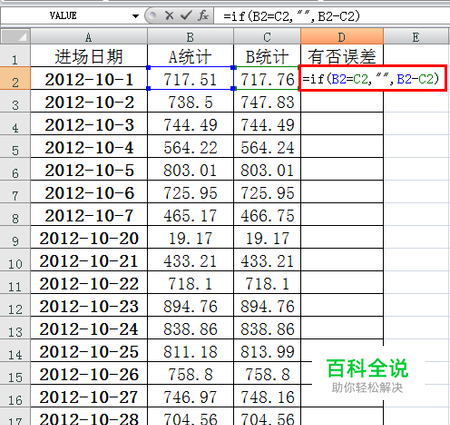450x425 pixels.
Task: Select column A header
Action: [89, 37]
